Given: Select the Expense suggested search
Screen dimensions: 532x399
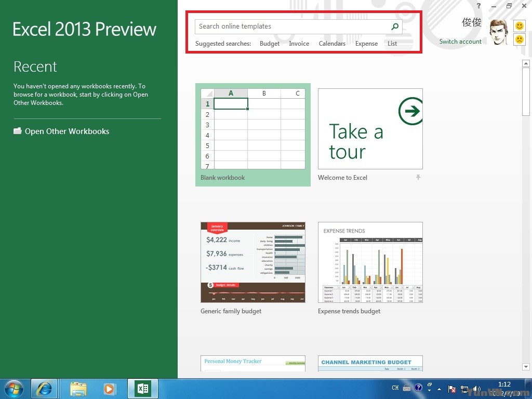Looking at the screenshot, I should [366, 44].
